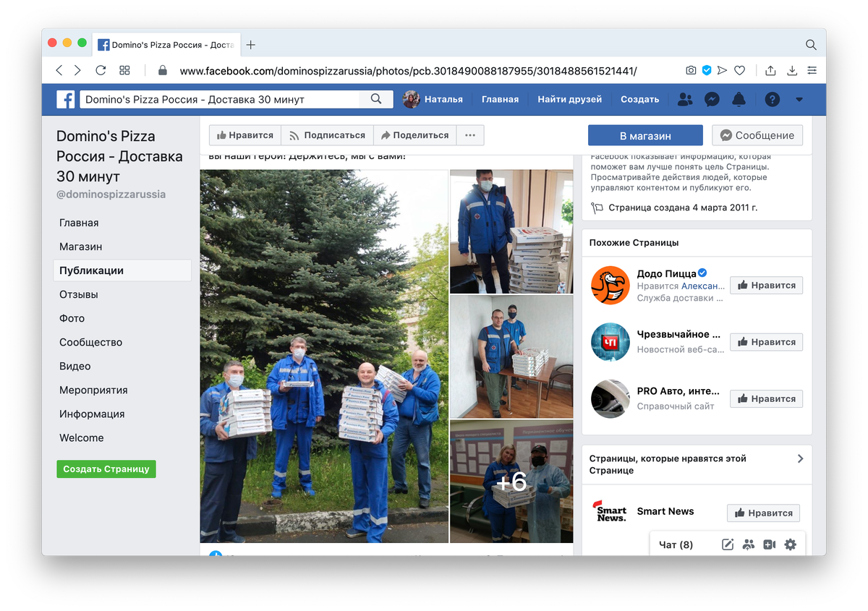868x611 pixels.
Task: Open the account menu arrow in top bar
Action: [x=799, y=99]
